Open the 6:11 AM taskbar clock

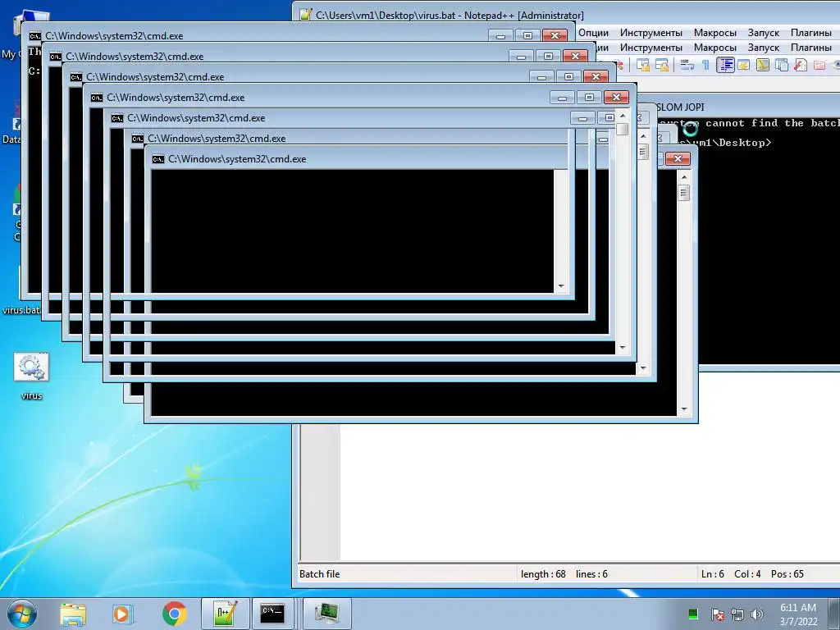[798, 614]
